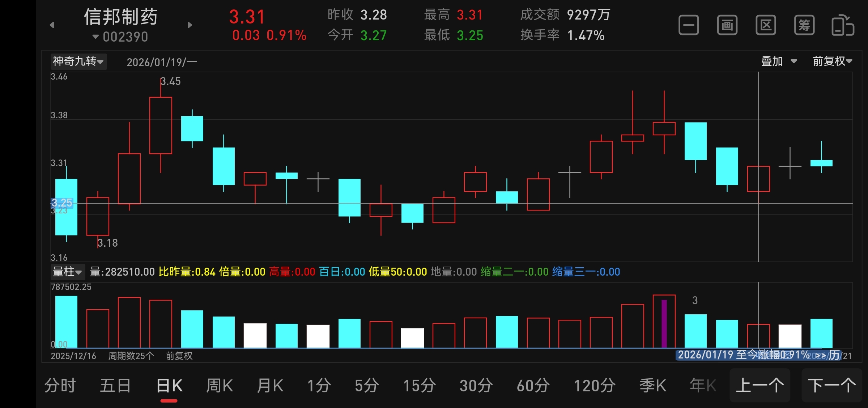Tap the rotate screen device icon
The image size is (868, 408).
pos(843,25)
